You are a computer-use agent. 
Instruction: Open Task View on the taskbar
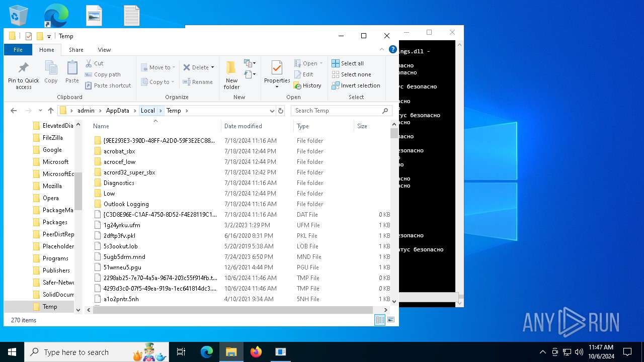(x=181, y=352)
